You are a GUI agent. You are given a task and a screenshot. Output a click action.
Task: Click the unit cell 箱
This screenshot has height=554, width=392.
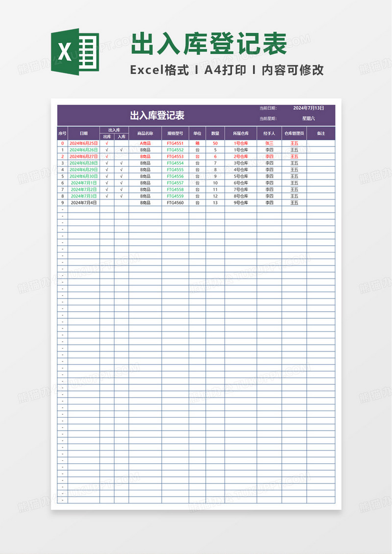pos(197,144)
